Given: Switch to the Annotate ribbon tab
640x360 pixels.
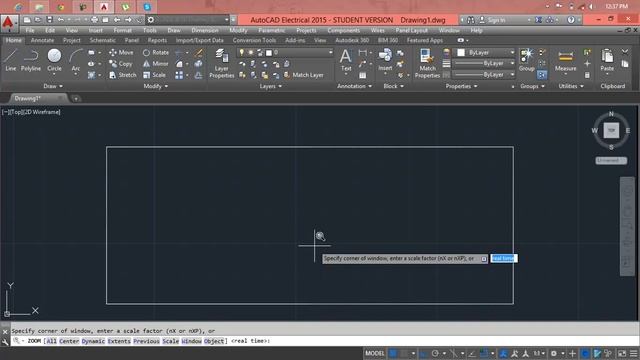Looking at the screenshot, I should click(x=42, y=40).
